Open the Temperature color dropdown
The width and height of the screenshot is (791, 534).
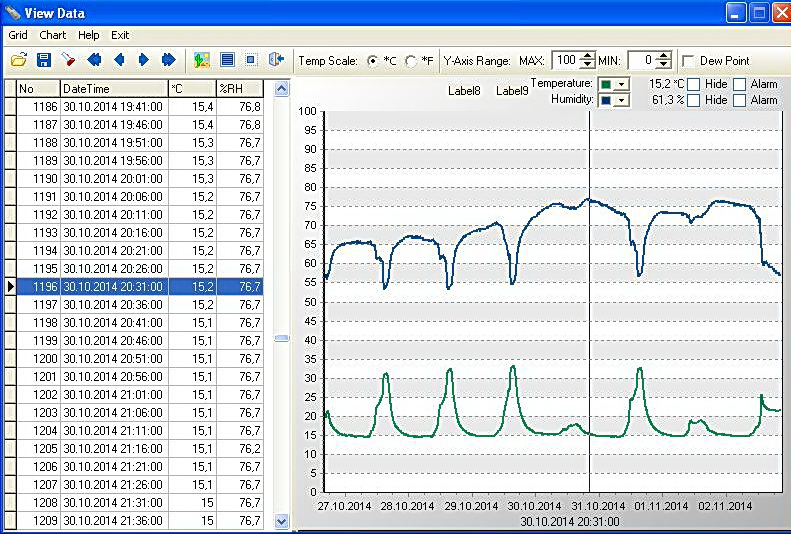coord(622,84)
